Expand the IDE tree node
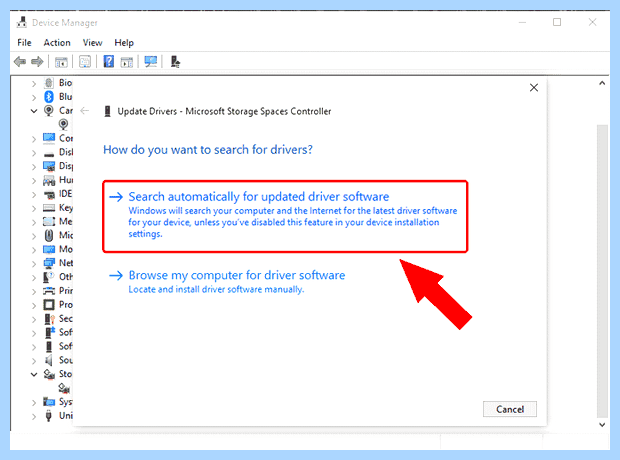The image size is (620, 460). tap(34, 194)
